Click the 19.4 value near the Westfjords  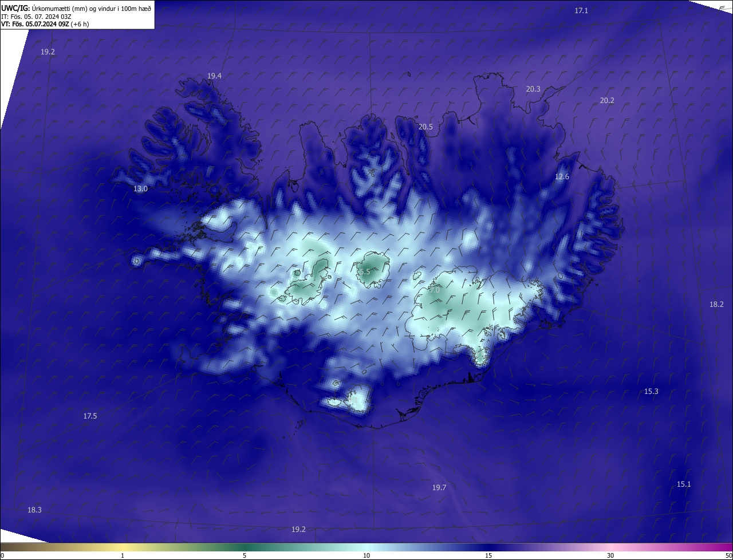[214, 76]
